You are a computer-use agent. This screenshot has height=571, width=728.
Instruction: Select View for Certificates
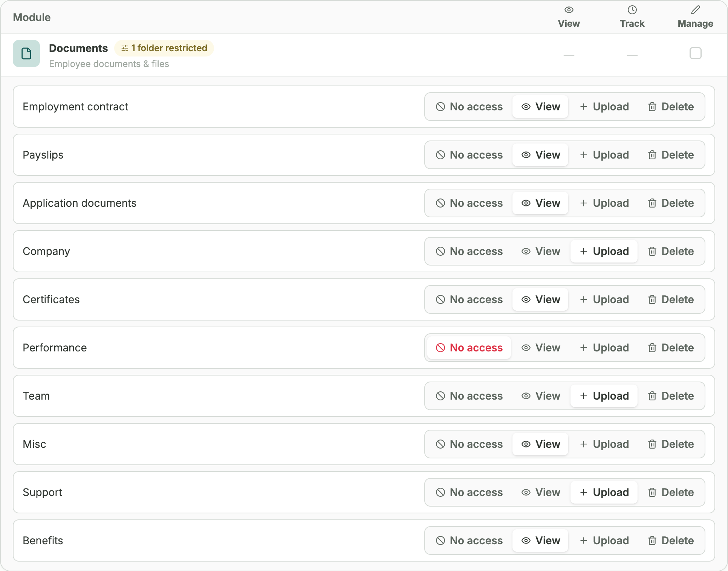(540, 299)
